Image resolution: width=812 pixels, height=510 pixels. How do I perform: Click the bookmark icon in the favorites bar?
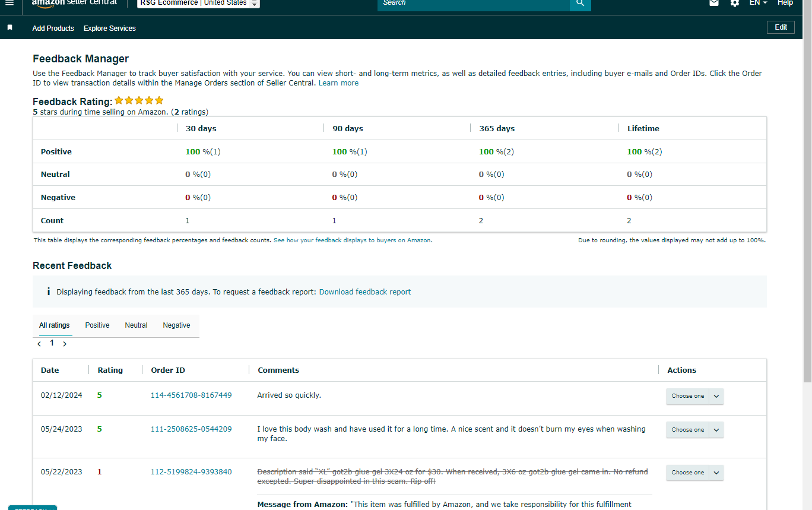click(x=9, y=27)
